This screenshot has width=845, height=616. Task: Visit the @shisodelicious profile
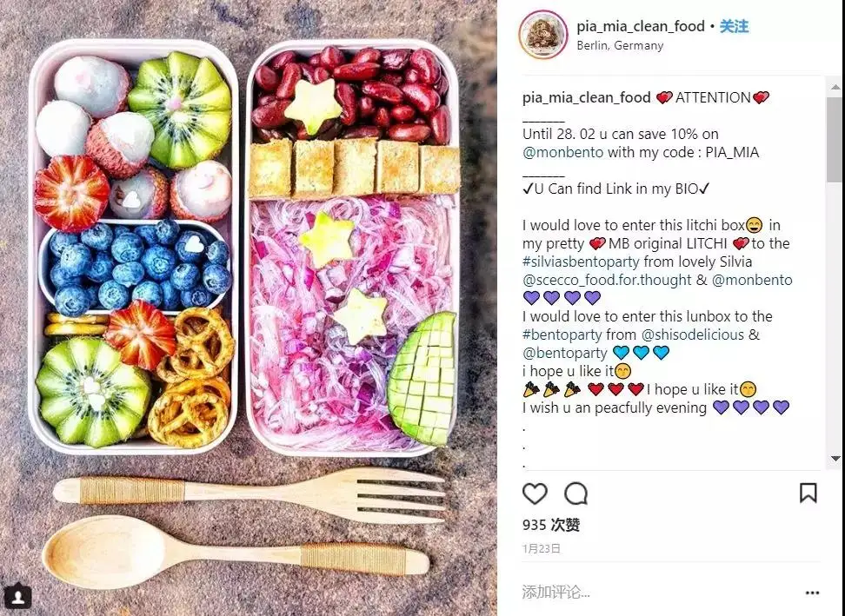(693, 334)
